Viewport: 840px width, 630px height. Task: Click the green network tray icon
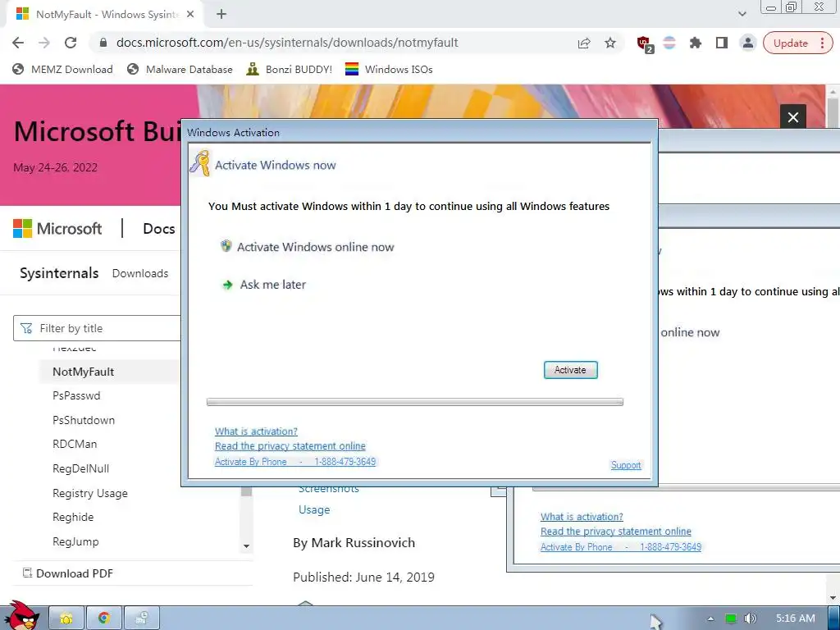731,619
